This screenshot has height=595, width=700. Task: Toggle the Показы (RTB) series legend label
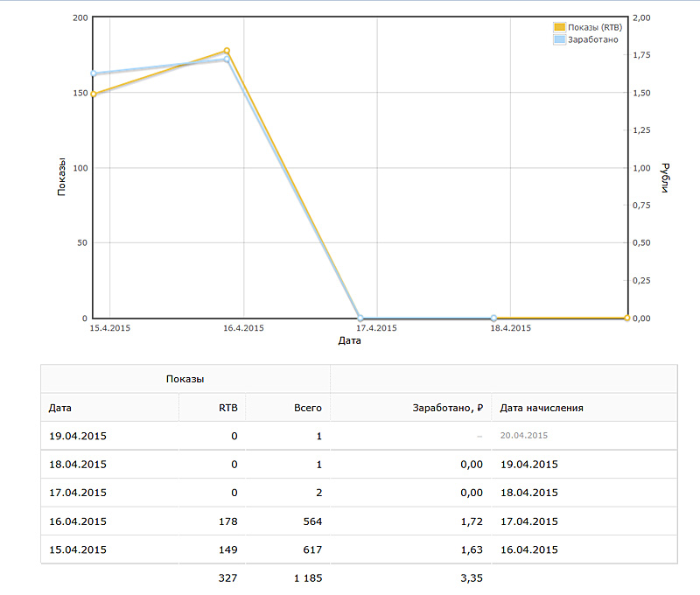point(594,28)
